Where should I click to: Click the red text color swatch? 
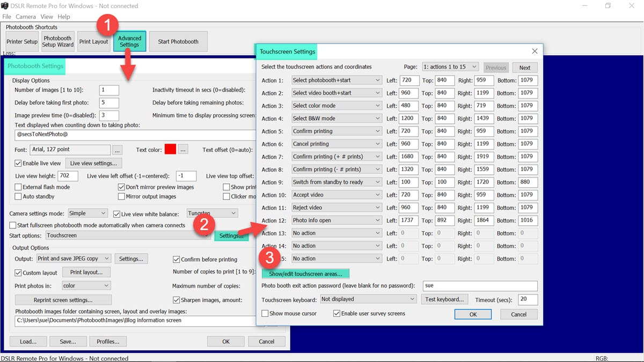coord(170,150)
